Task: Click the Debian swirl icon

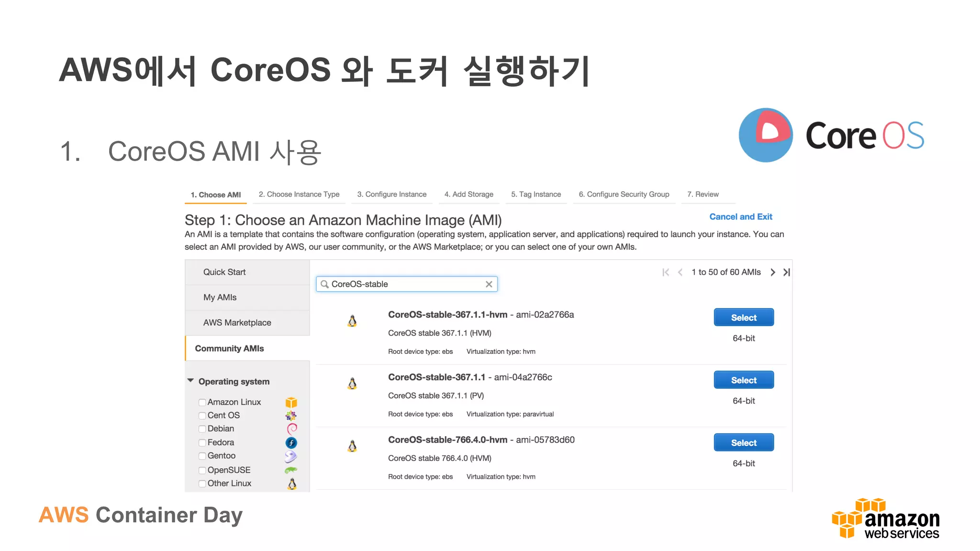Action: coord(292,429)
